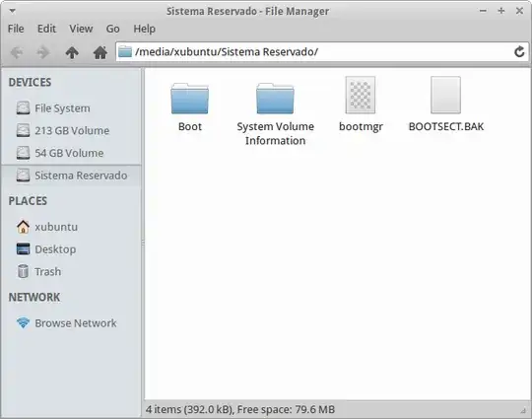Click the location path field
This screenshot has width=532, height=419.
pos(322,52)
